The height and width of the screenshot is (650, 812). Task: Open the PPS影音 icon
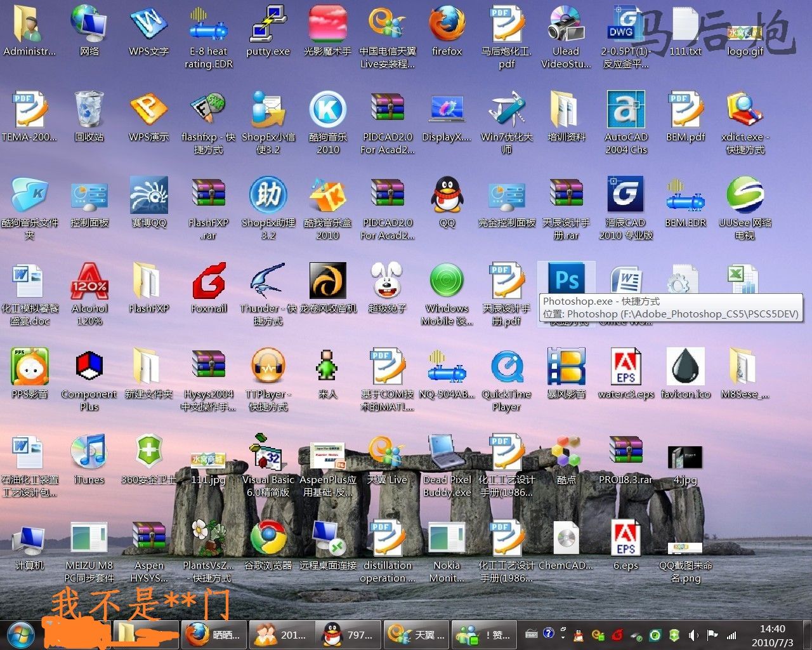(30, 366)
